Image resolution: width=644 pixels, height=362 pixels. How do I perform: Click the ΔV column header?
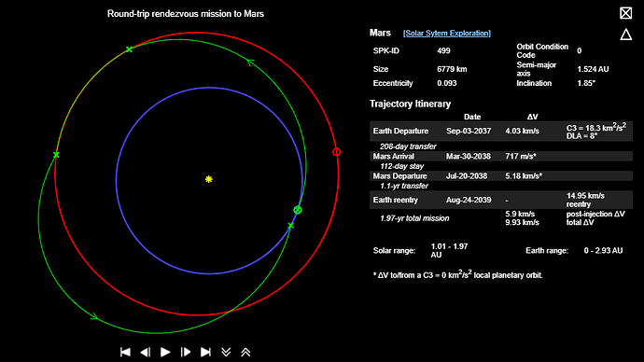tap(532, 117)
